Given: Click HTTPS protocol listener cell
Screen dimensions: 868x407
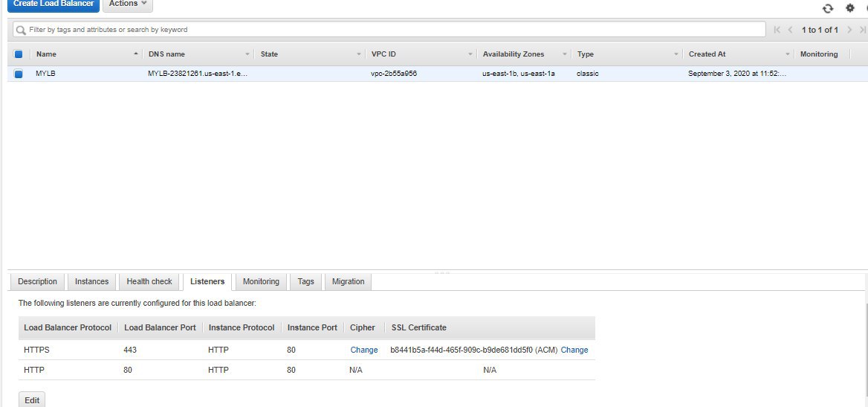Looking at the screenshot, I should pyautogui.click(x=36, y=350).
